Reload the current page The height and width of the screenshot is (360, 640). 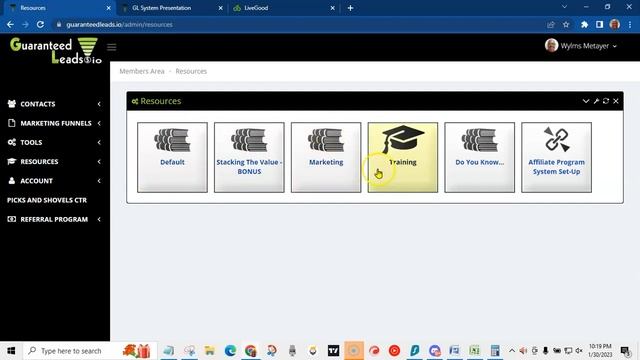[40, 24]
